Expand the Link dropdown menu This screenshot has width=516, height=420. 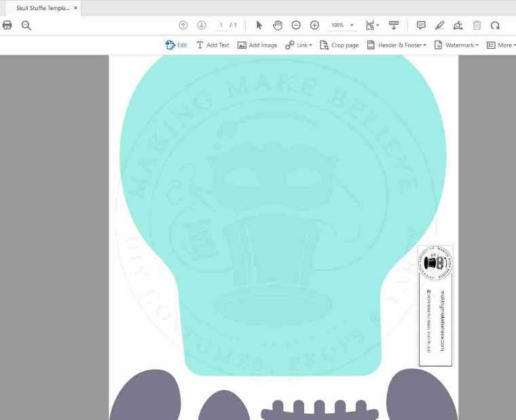[x=299, y=45]
